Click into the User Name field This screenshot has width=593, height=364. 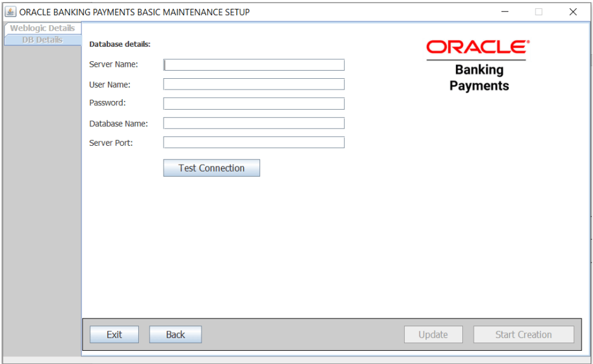[x=254, y=84]
